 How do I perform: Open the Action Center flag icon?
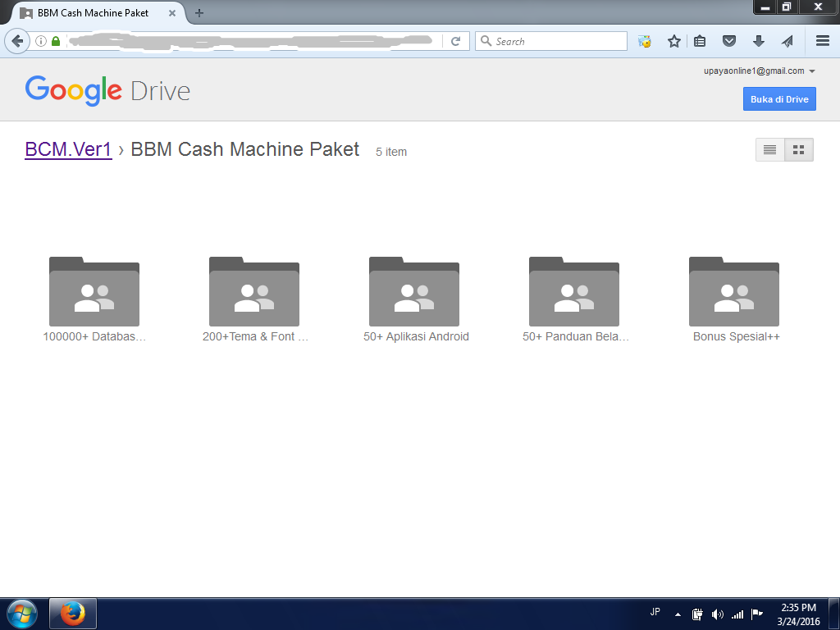(x=757, y=614)
